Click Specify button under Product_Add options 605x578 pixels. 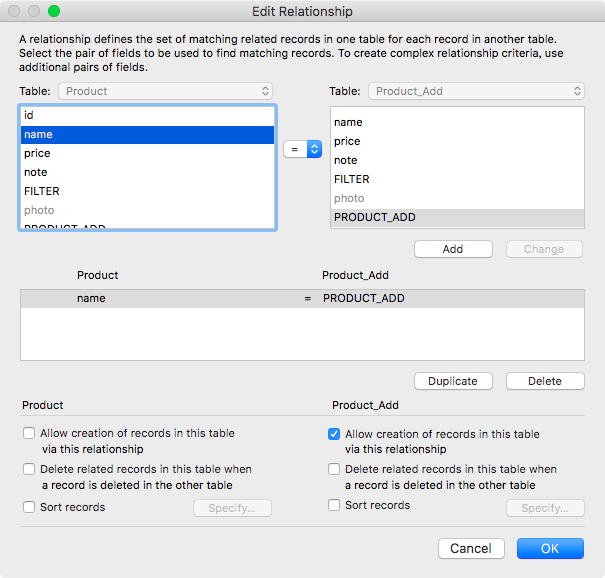pos(545,508)
